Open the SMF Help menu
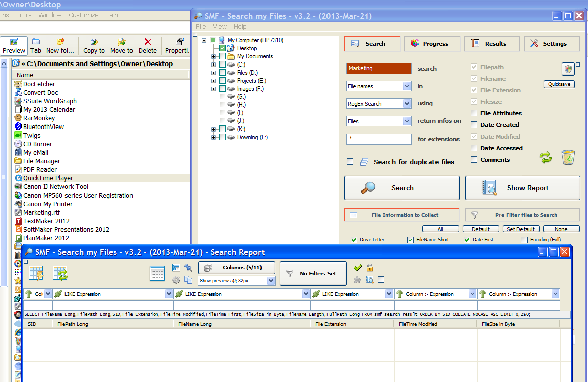The width and height of the screenshot is (588, 382). [x=240, y=27]
